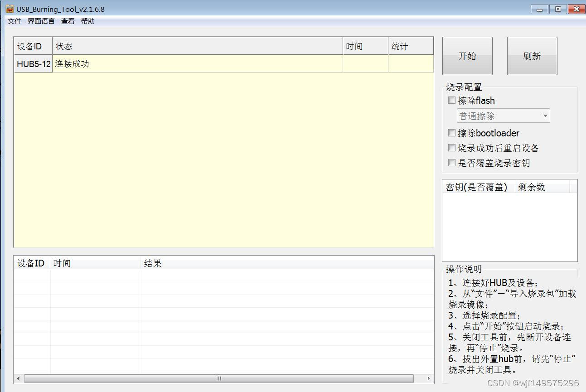
Task: Open the 普通擦除 erase mode dropdown
Action: pos(503,116)
